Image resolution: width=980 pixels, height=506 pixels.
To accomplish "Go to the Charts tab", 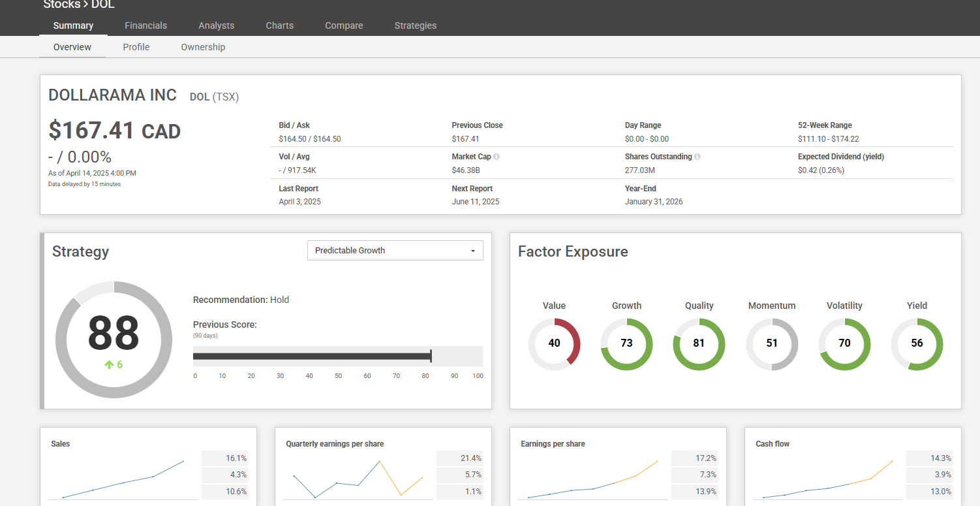I will 280,25.
